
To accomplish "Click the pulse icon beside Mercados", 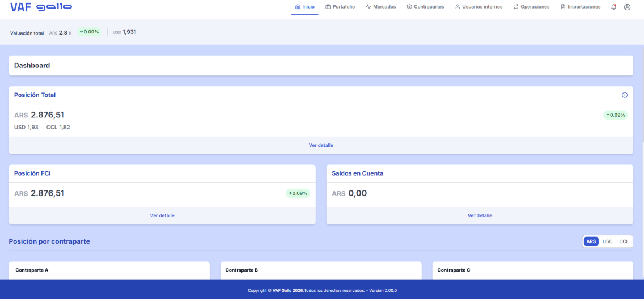I will (368, 7).
